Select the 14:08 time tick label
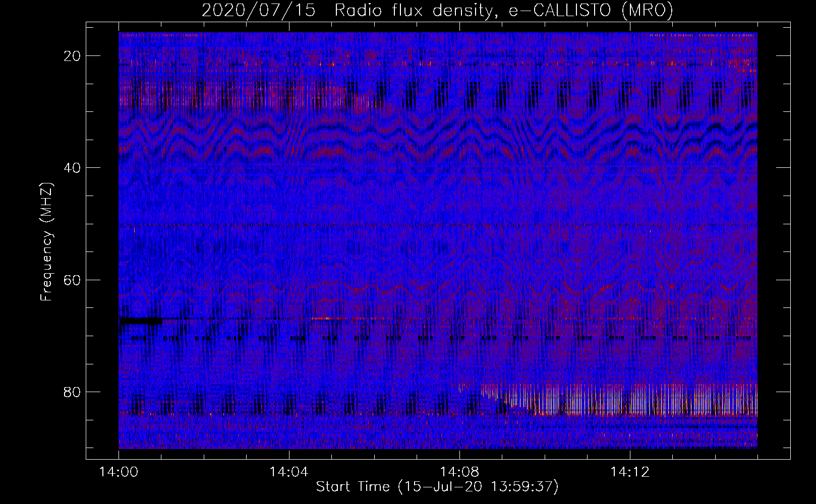The image size is (816, 504). point(459,472)
